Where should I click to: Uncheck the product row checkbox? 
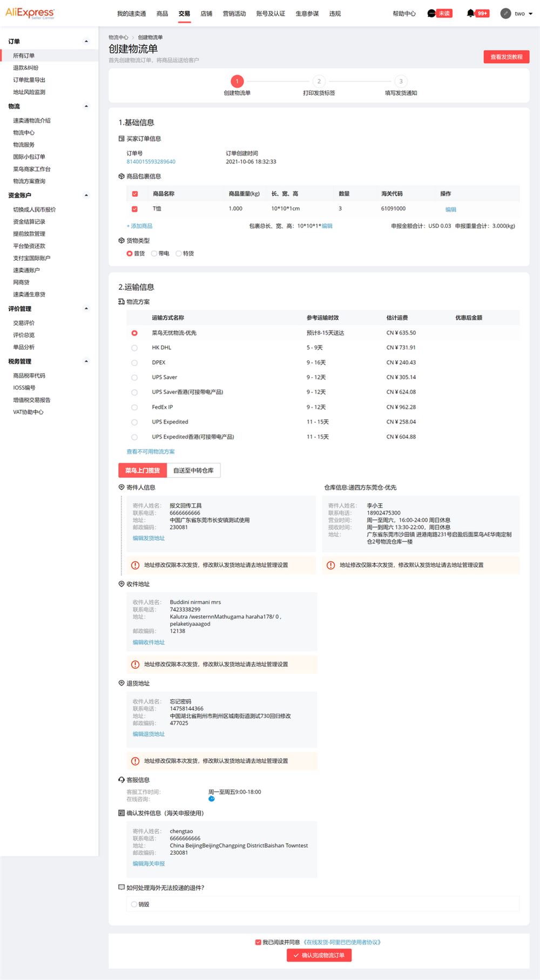click(x=135, y=209)
